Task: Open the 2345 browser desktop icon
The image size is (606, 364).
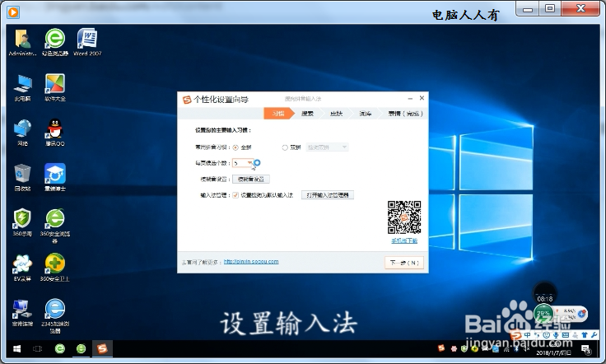Action: click(55, 315)
